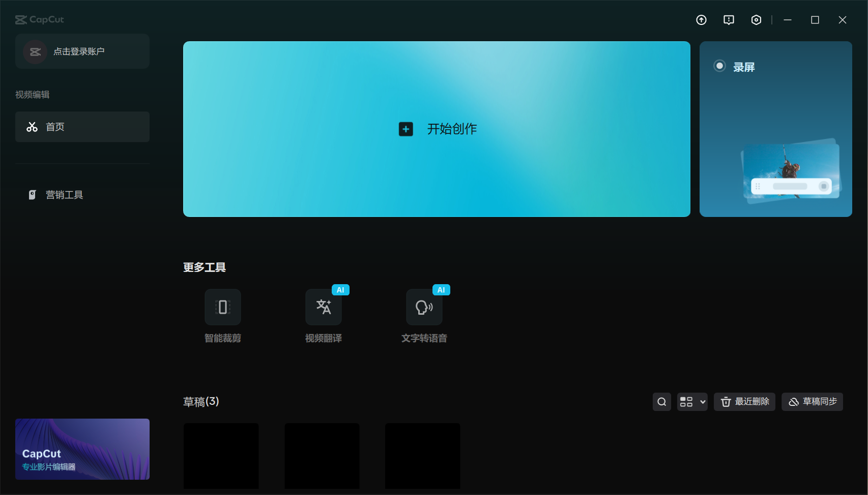The image size is (868, 495).
Task: Select the 录屏 screen recording radio button
Action: pos(719,66)
